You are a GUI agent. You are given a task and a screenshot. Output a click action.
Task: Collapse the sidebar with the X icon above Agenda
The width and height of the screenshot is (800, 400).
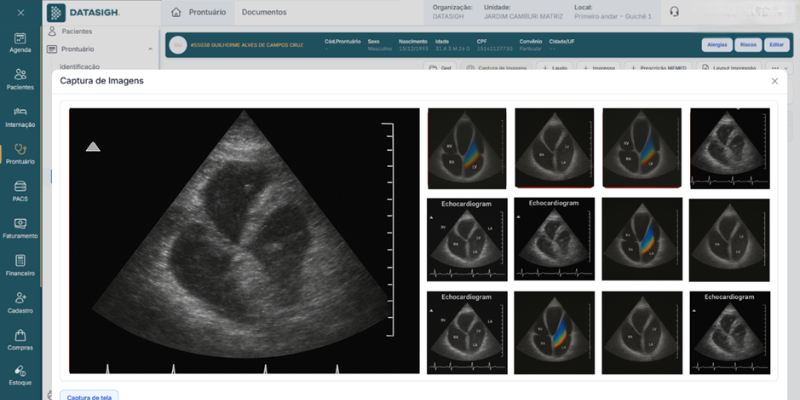[20, 13]
